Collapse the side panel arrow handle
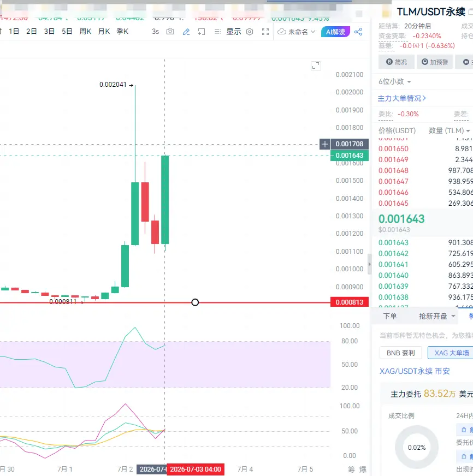This screenshot has height=476, width=473. tap(369, 264)
